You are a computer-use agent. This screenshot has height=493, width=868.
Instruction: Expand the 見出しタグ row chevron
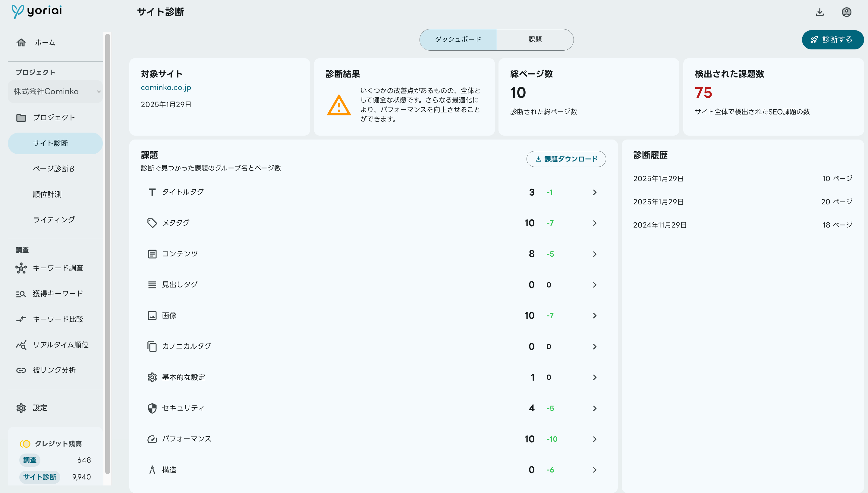coord(594,285)
